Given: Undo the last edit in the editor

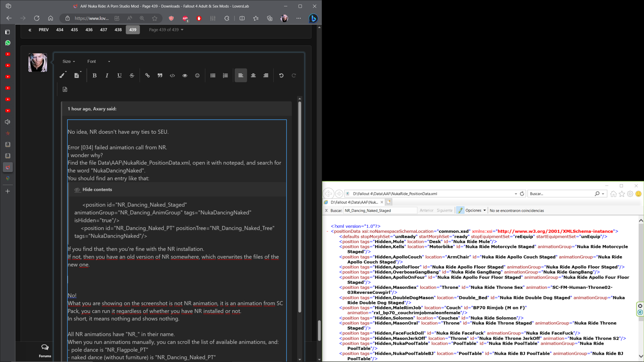Looking at the screenshot, I should pyautogui.click(x=281, y=75).
